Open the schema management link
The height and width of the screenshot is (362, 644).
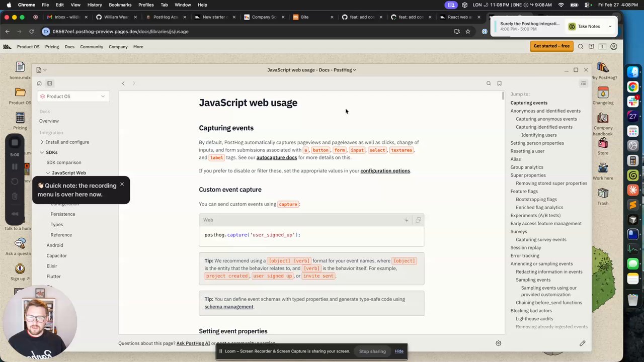point(229,307)
